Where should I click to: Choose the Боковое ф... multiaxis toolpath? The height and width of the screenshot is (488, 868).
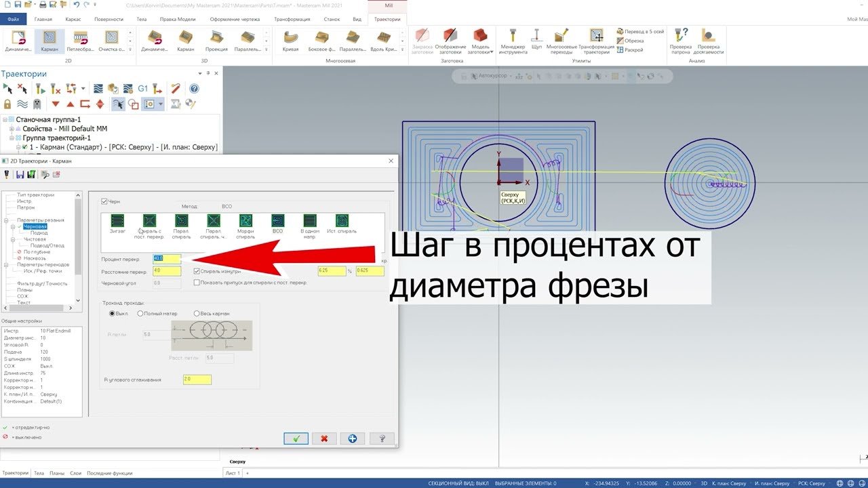(x=321, y=41)
